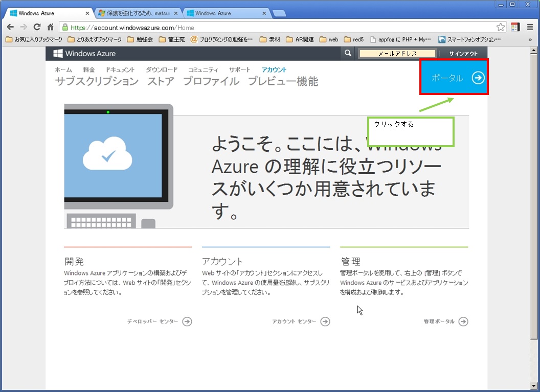The width and height of the screenshot is (540, 392).
Task: Open the AR関連 bookmark folder
Action: (300, 39)
